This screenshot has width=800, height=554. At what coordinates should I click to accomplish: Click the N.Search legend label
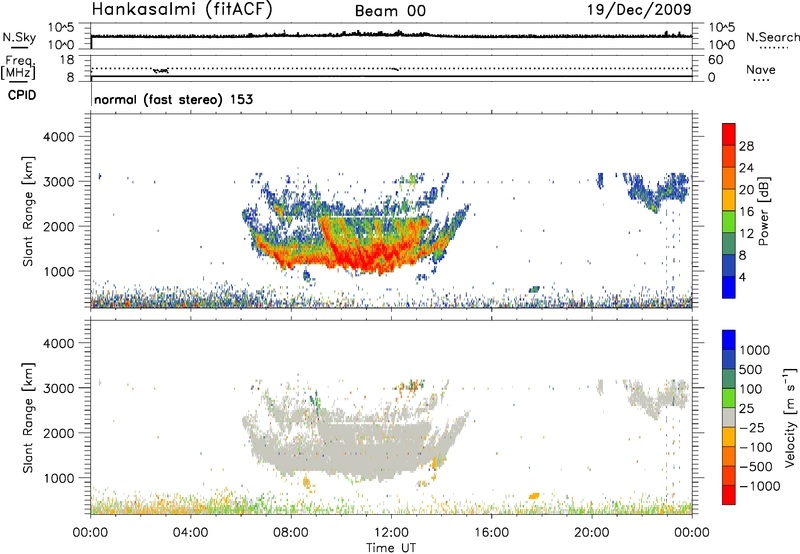(x=772, y=37)
